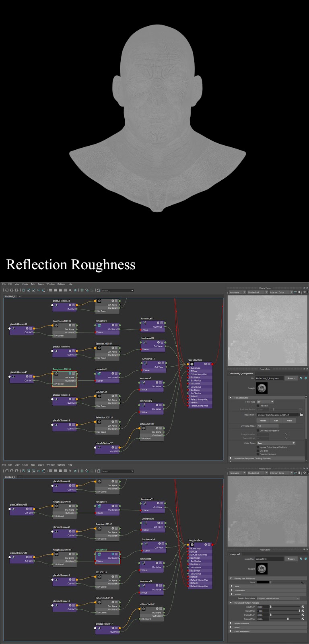This screenshot has height=644, width=309.
Task: Click the folder browse icon beside Image Name
Action: click(301, 415)
